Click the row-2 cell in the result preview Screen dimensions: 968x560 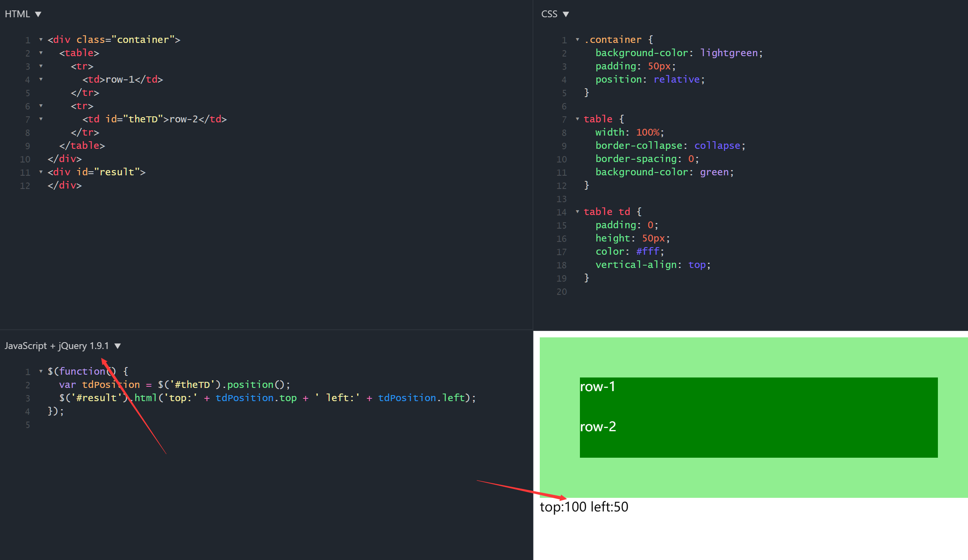pyautogui.click(x=759, y=438)
